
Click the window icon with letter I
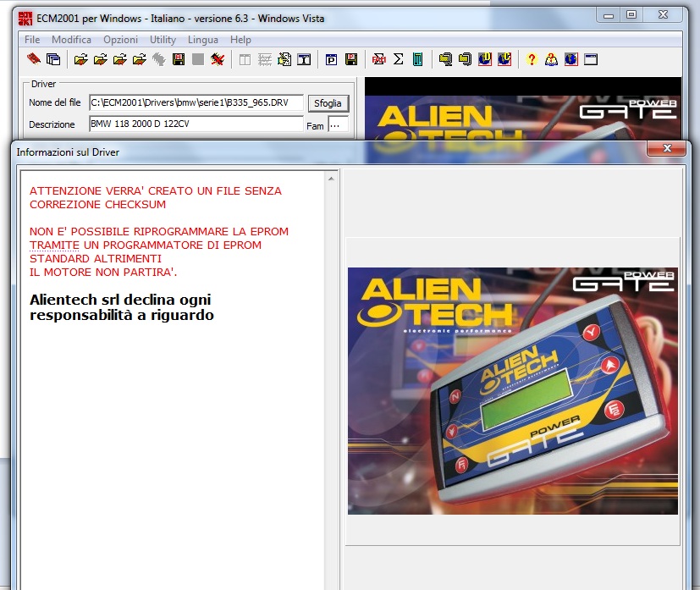(x=304, y=59)
